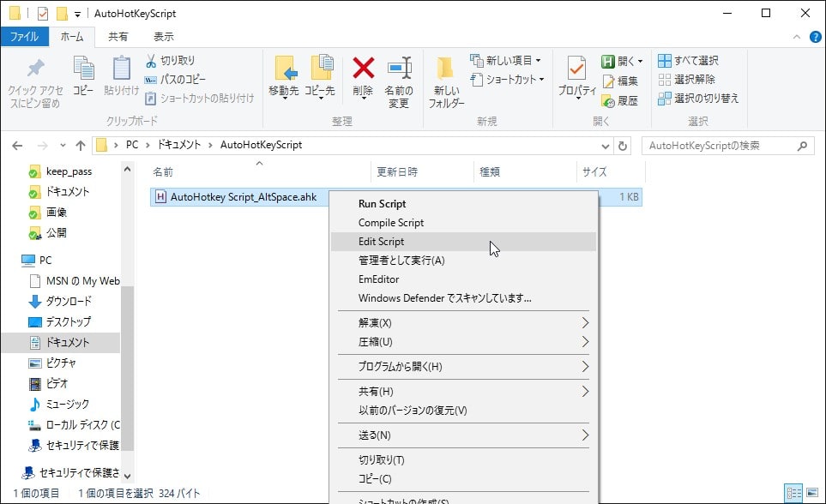Click Invert selection (選択の切り替え)
Viewport: 826px width, 504px height.
point(698,99)
